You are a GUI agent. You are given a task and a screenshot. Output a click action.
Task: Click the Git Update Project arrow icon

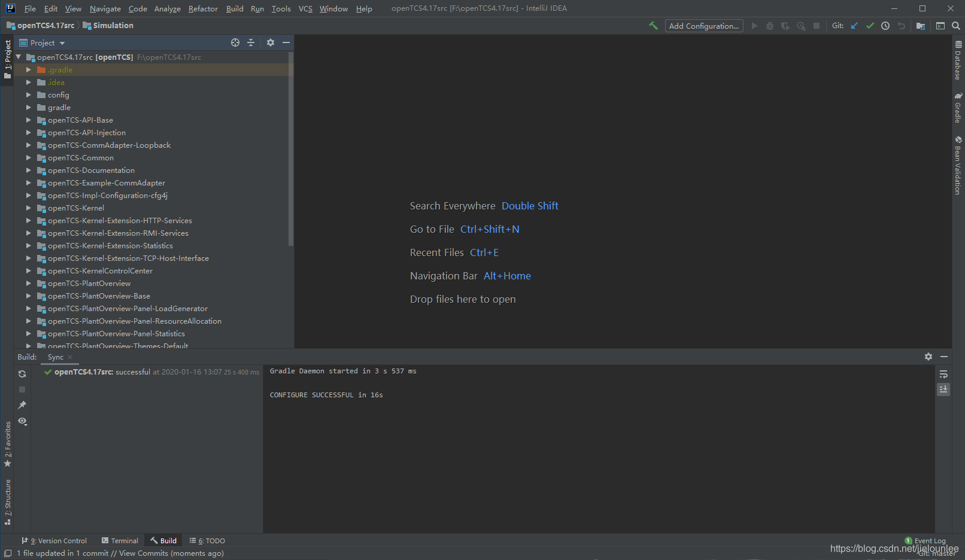tap(854, 26)
